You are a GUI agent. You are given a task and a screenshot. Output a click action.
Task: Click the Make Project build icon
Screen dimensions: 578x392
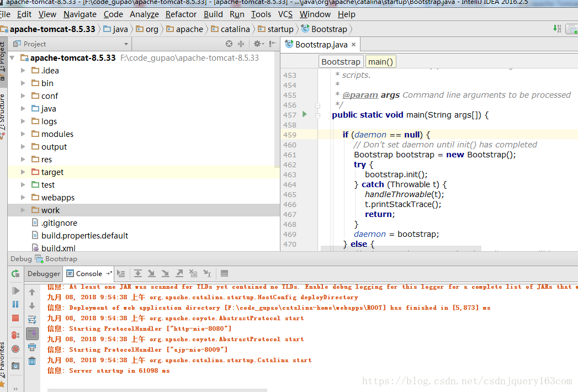(557, 29)
